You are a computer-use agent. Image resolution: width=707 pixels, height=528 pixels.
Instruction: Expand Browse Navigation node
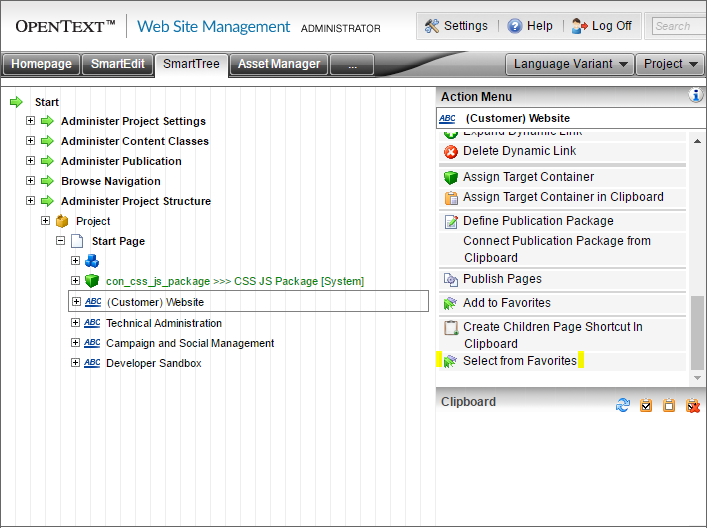30,180
